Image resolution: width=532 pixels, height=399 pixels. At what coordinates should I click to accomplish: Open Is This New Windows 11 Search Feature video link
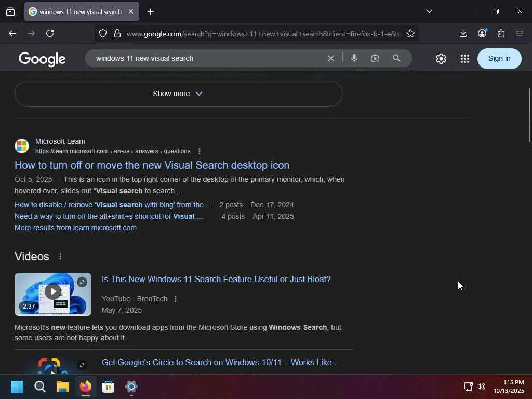[216, 279]
